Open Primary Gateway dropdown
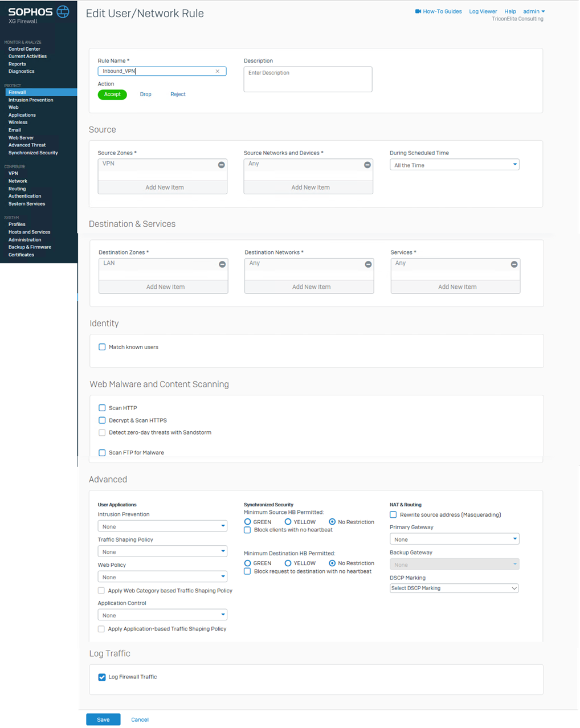Screen dimensions: 580x728 coord(454,539)
